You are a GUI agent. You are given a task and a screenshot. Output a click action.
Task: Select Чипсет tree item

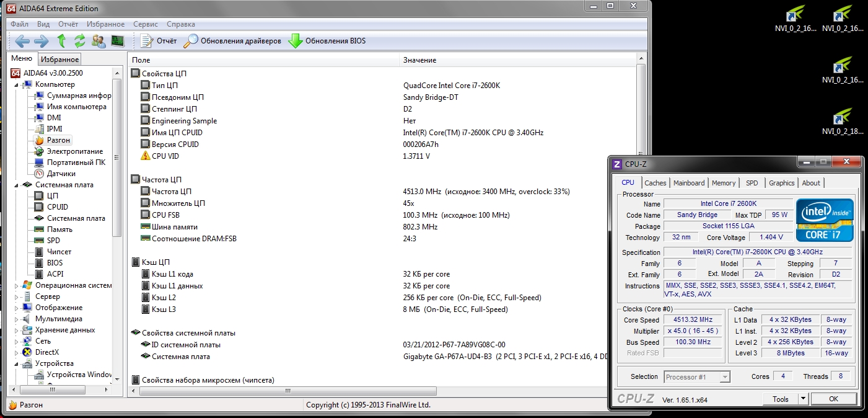click(53, 252)
